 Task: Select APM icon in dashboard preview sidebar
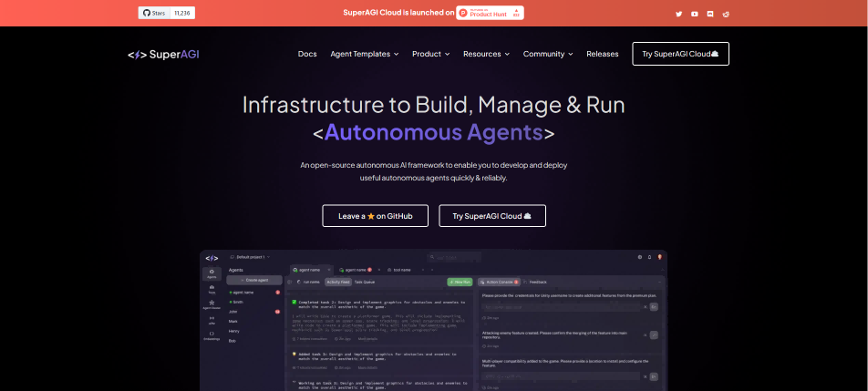coord(212,320)
